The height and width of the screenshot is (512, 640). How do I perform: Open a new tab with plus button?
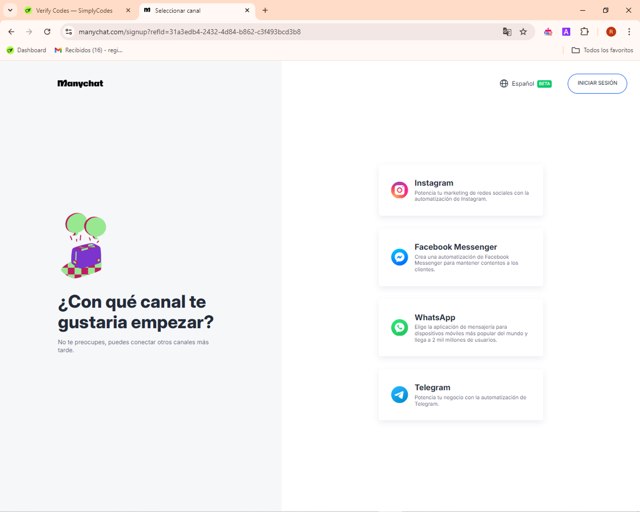[x=265, y=11]
